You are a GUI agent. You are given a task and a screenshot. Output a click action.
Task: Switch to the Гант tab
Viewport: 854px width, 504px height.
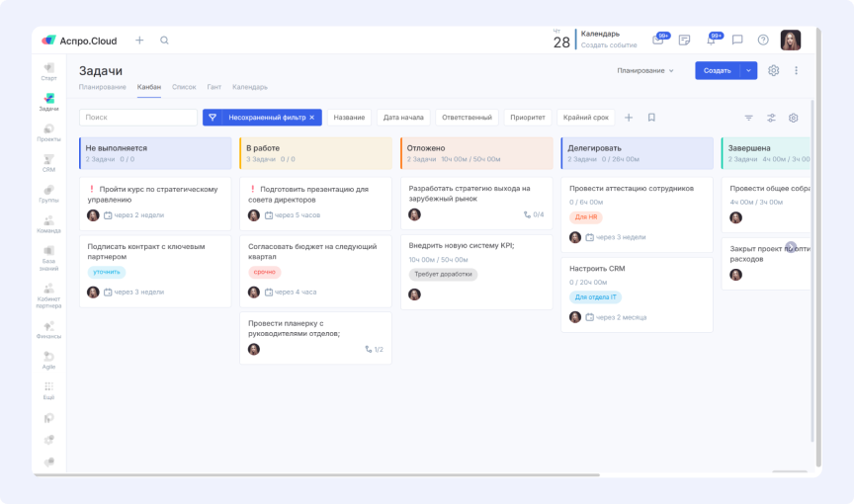213,87
